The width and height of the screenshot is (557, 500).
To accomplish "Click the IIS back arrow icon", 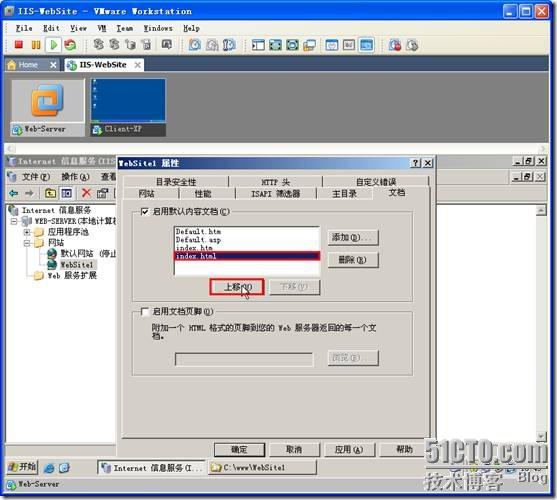I will click(13, 193).
